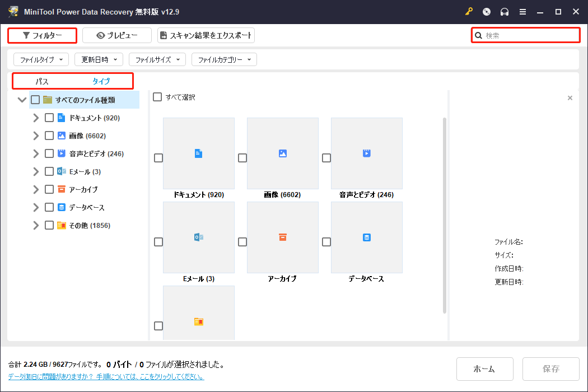
Task: Open the 画像 (6602) thumbnail tile
Action: pos(283,153)
